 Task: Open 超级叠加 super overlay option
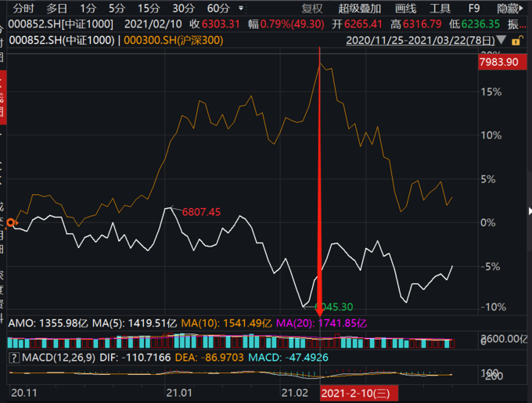click(x=359, y=9)
